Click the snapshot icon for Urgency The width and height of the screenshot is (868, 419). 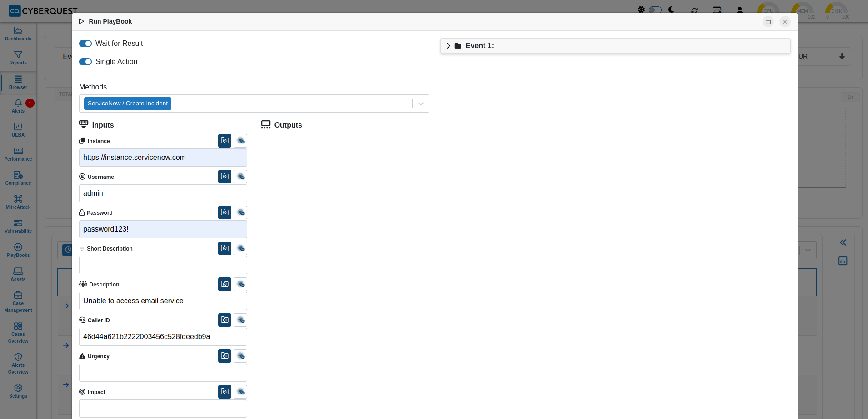pos(224,356)
